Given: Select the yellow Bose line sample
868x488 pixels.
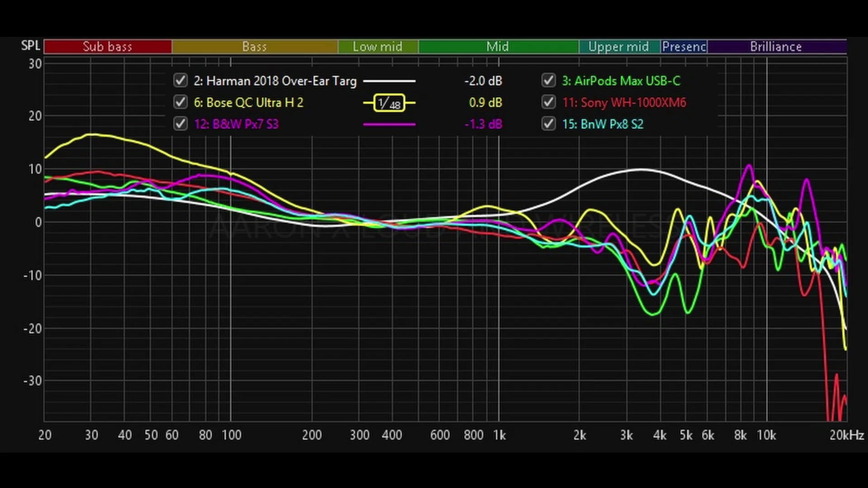Looking at the screenshot, I should [389, 103].
